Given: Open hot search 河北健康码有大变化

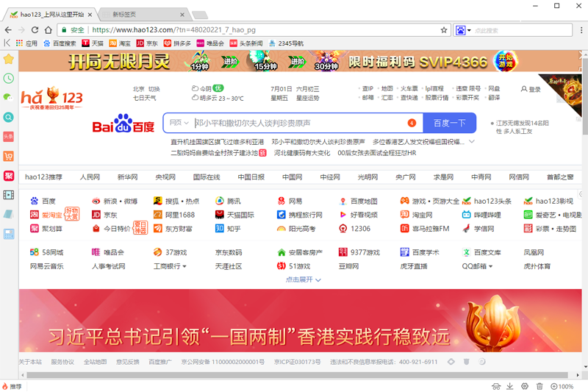Looking at the screenshot, I should (302, 153).
